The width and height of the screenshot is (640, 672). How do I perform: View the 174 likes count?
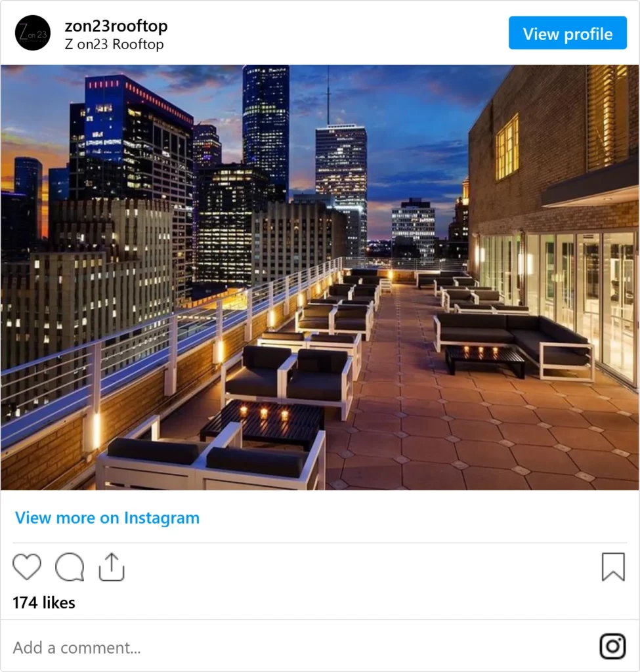tap(44, 602)
